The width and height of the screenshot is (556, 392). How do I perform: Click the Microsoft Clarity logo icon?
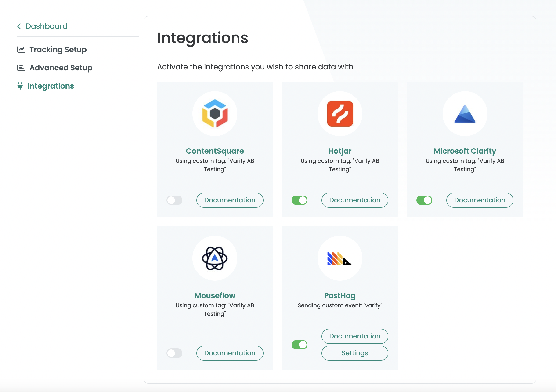(464, 114)
